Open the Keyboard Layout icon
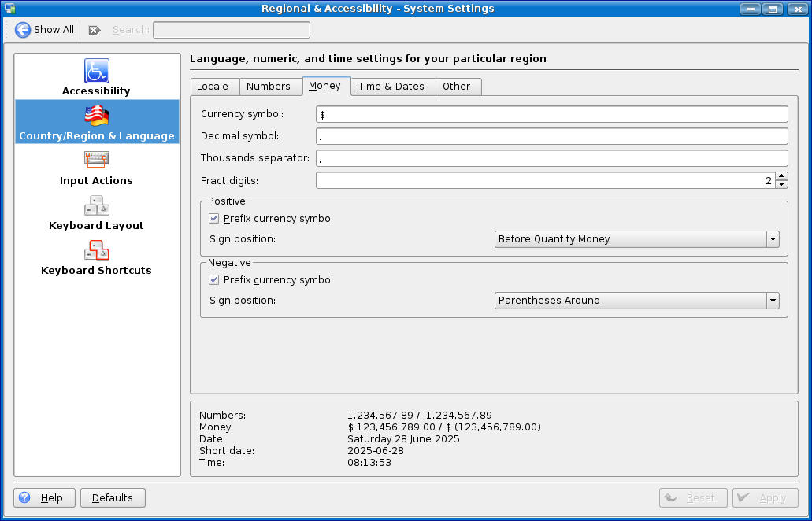Image resolution: width=812 pixels, height=521 pixels. [97, 205]
